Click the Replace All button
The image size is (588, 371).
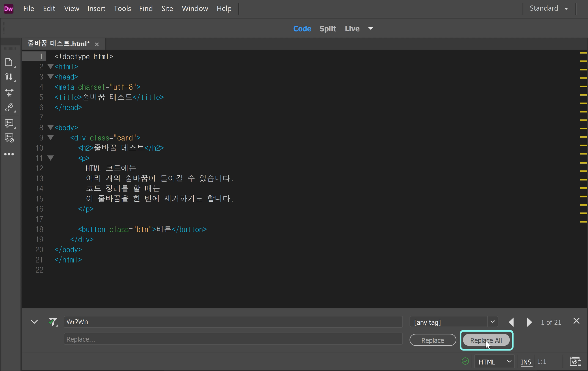click(x=486, y=340)
